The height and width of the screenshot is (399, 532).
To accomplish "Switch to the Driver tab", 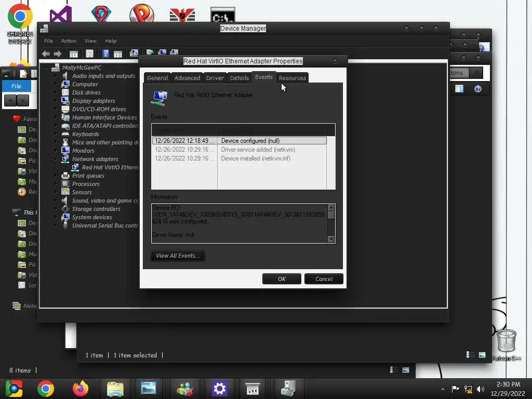I will 215,78.
